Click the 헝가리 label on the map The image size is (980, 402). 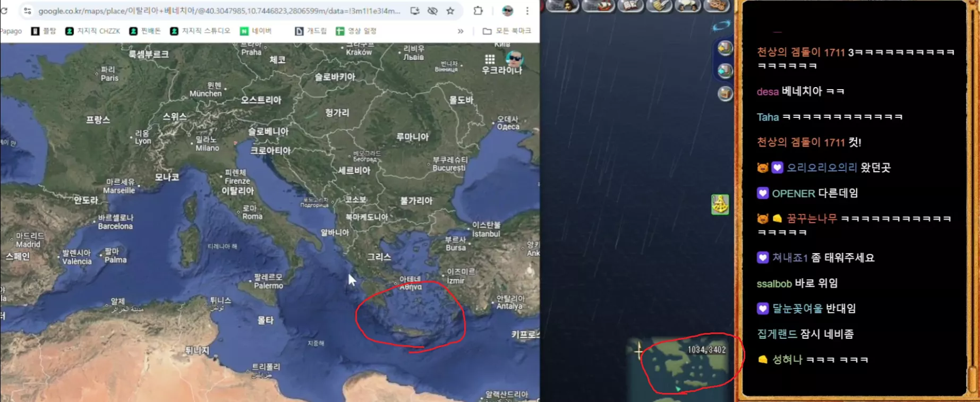tap(337, 113)
